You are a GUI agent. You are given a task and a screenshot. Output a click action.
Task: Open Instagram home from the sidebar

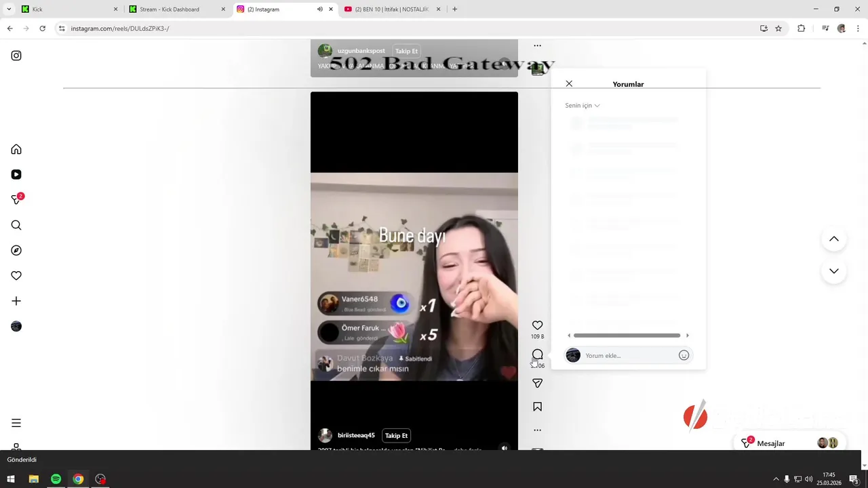coord(16,149)
